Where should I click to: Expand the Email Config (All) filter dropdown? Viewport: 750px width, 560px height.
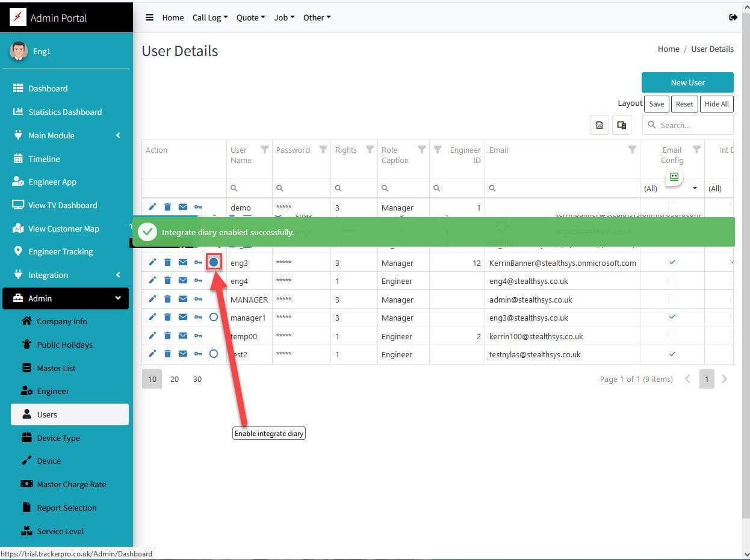(x=695, y=188)
